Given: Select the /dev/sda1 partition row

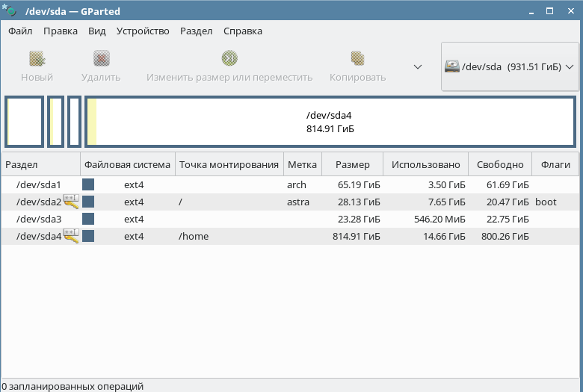Looking at the screenshot, I should (290, 184).
